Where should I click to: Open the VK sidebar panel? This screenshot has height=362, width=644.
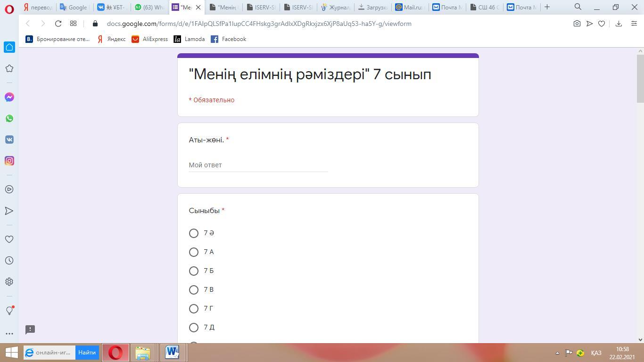[x=9, y=140]
